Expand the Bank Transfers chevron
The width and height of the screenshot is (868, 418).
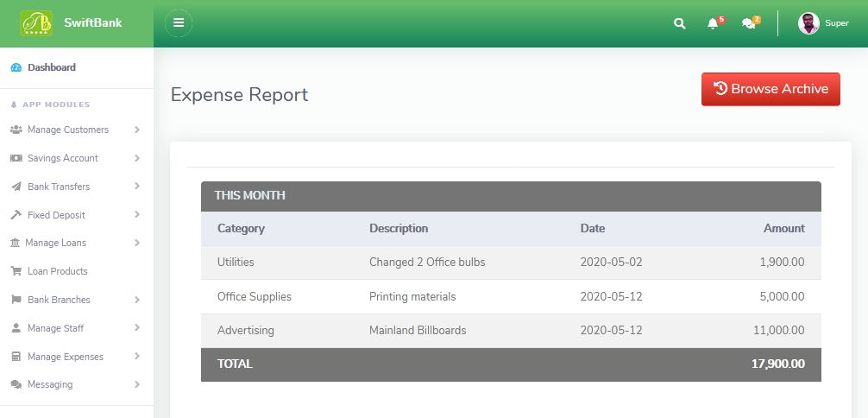(138, 187)
